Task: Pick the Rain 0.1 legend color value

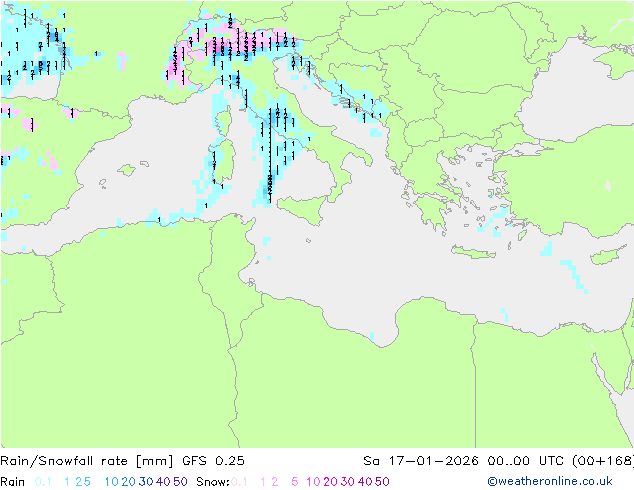Action: click(x=43, y=482)
